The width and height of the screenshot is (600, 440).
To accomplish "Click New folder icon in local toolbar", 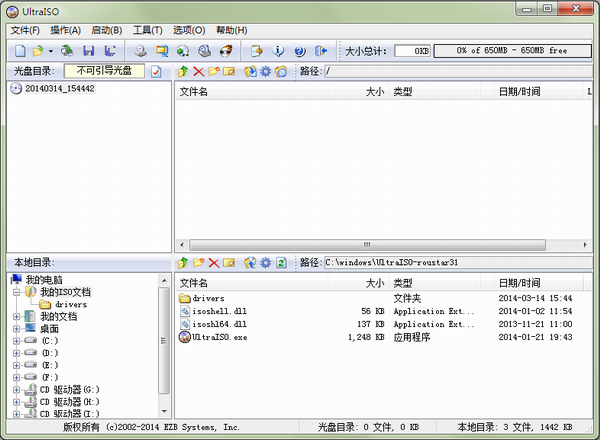I will coord(198,262).
